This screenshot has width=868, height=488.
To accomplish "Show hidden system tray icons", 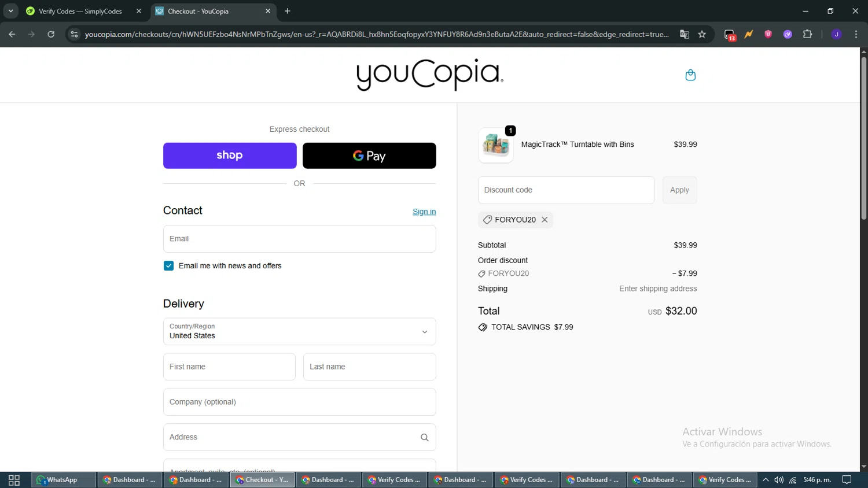I will [x=765, y=480].
